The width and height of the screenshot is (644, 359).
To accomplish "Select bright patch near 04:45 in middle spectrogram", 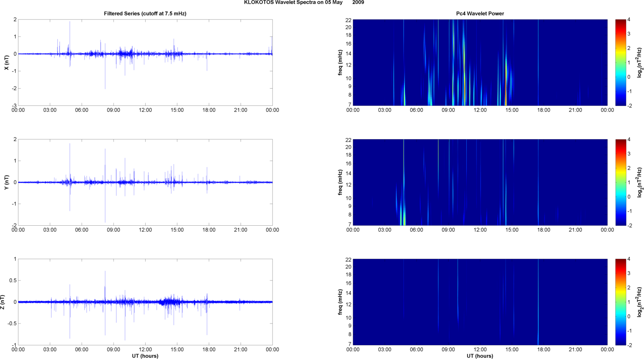I will [x=403, y=217].
